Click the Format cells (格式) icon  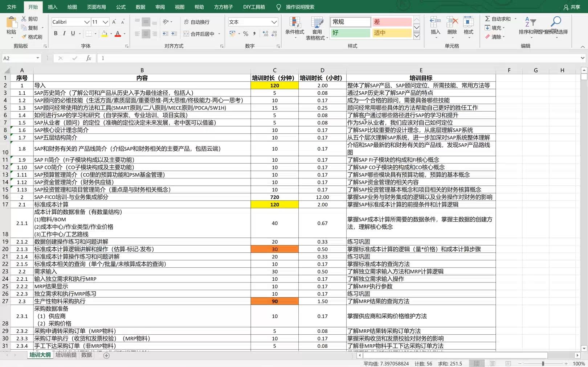point(468,22)
